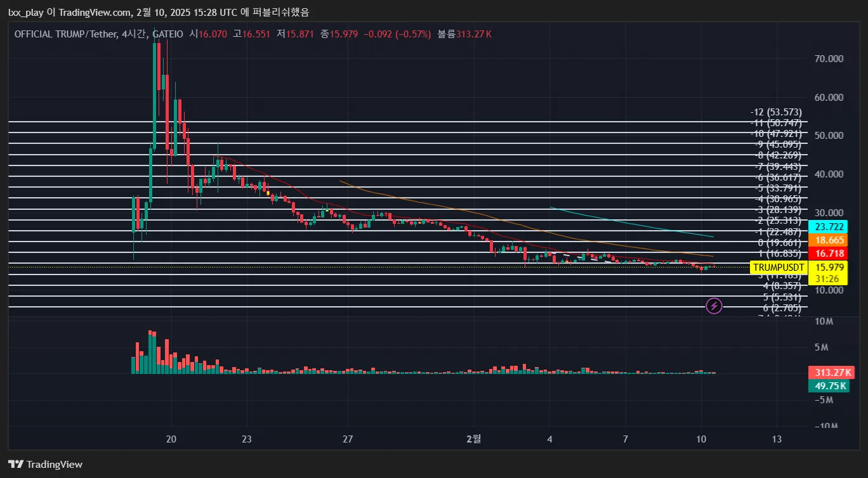Viewport: 868px width, 478px height.
Task: Click the 4 (8.357) Fibonacci level label
Action: pos(782,286)
